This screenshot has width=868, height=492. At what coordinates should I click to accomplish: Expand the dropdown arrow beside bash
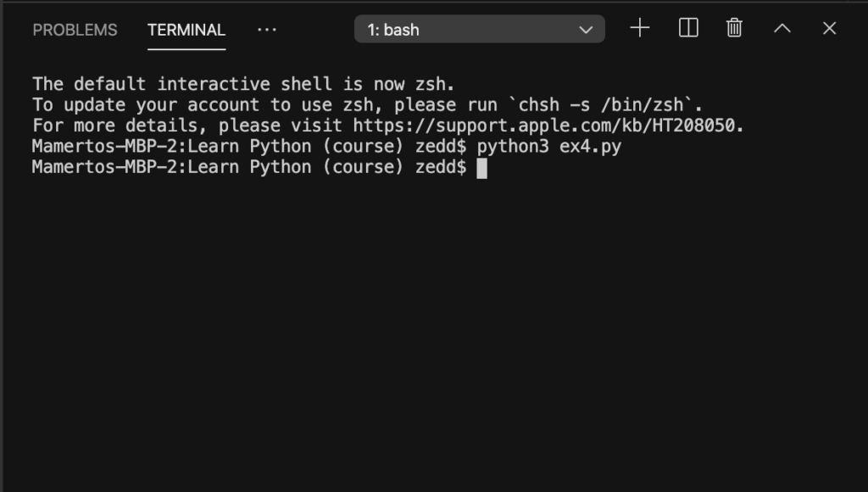point(586,30)
